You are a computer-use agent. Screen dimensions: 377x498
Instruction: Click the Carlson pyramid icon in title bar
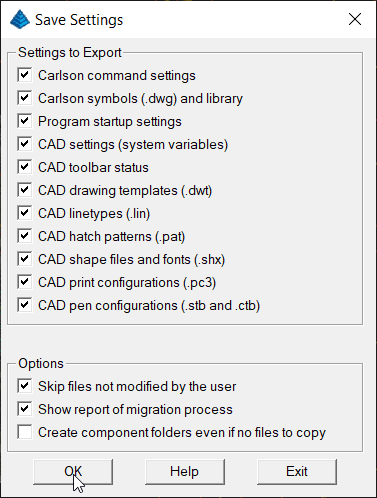tap(20, 19)
